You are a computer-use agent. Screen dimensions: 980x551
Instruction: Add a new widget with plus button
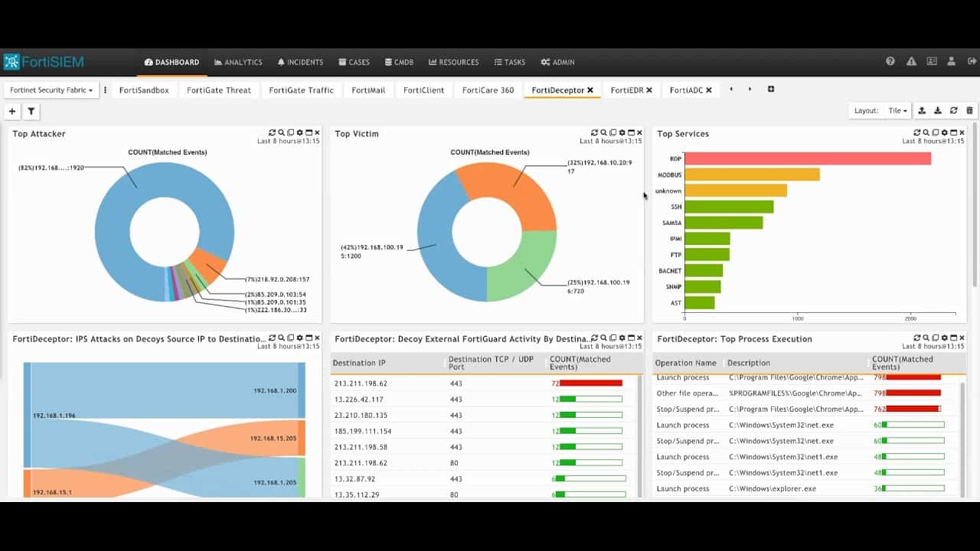pos(12,112)
